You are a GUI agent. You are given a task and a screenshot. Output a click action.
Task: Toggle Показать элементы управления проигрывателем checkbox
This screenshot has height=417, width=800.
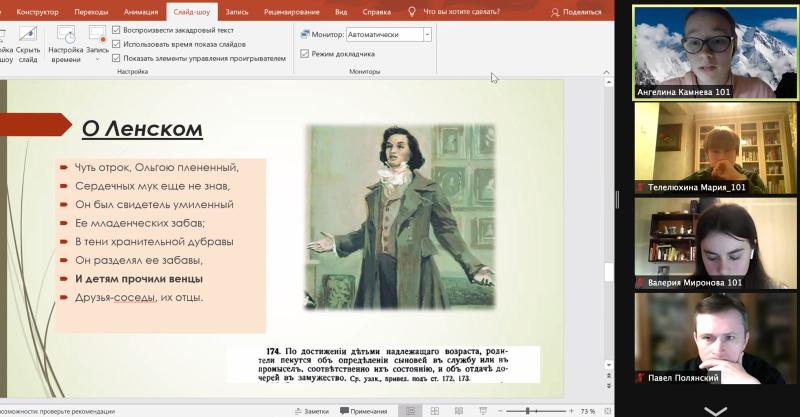(116, 58)
